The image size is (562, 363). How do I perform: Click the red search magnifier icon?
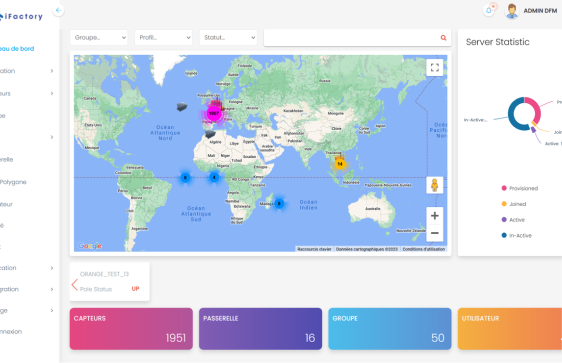click(443, 38)
